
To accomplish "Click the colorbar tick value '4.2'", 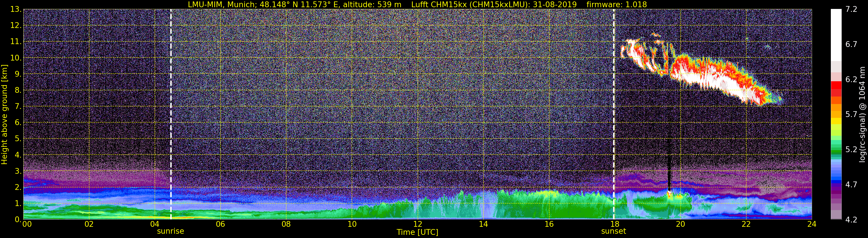I will [x=851, y=220].
